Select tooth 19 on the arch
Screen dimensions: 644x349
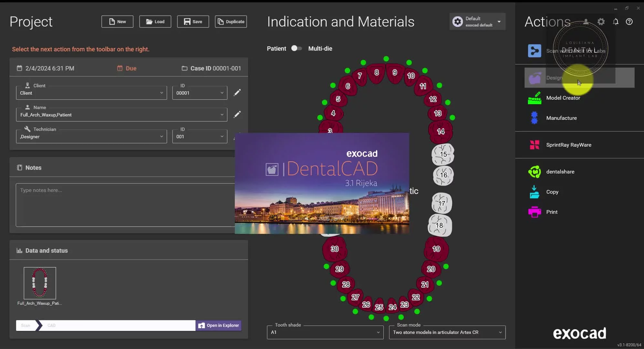pos(436,249)
